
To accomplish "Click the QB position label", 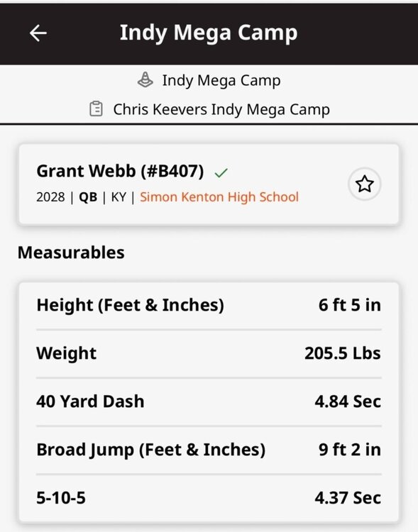I will [88, 197].
